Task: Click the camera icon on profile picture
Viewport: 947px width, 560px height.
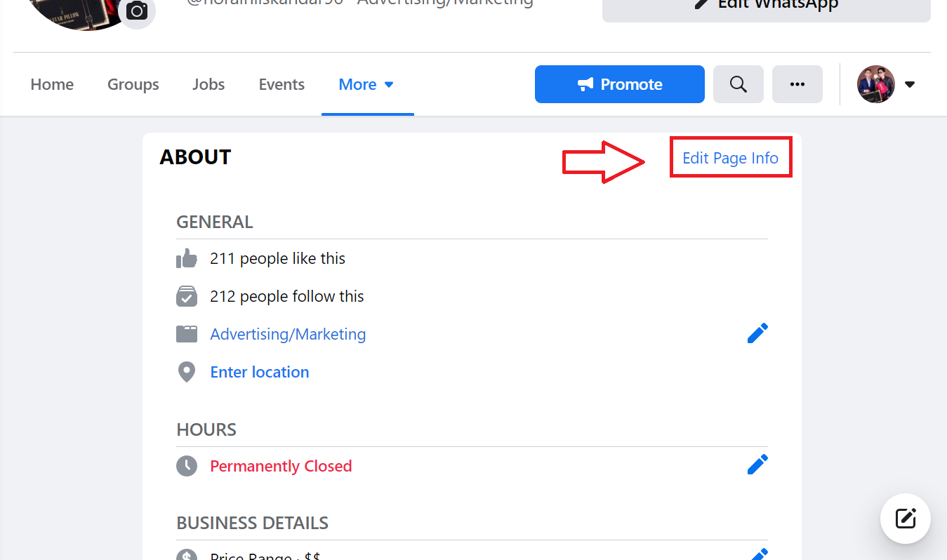Action: (137, 11)
